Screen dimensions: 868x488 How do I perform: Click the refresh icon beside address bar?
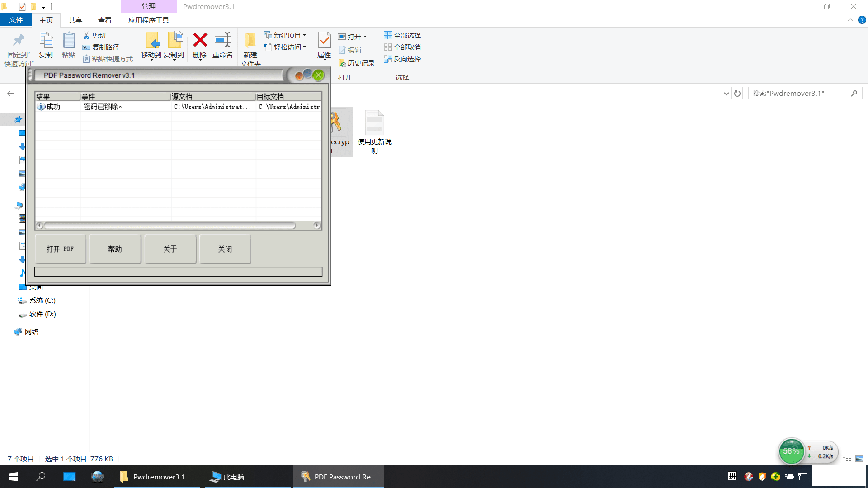(x=737, y=93)
